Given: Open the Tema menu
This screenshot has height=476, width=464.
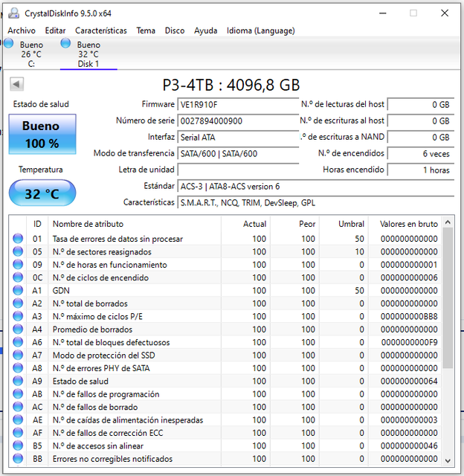Looking at the screenshot, I should (146, 30).
